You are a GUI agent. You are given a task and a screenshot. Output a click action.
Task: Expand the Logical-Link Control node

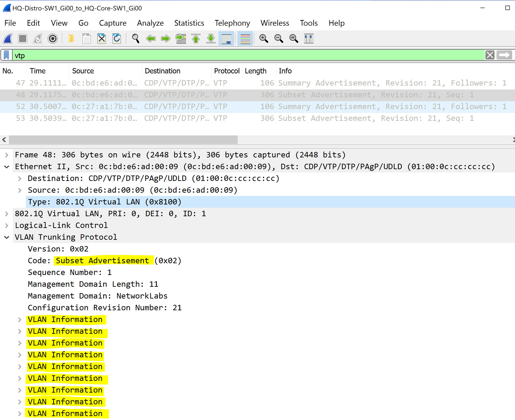click(x=7, y=226)
